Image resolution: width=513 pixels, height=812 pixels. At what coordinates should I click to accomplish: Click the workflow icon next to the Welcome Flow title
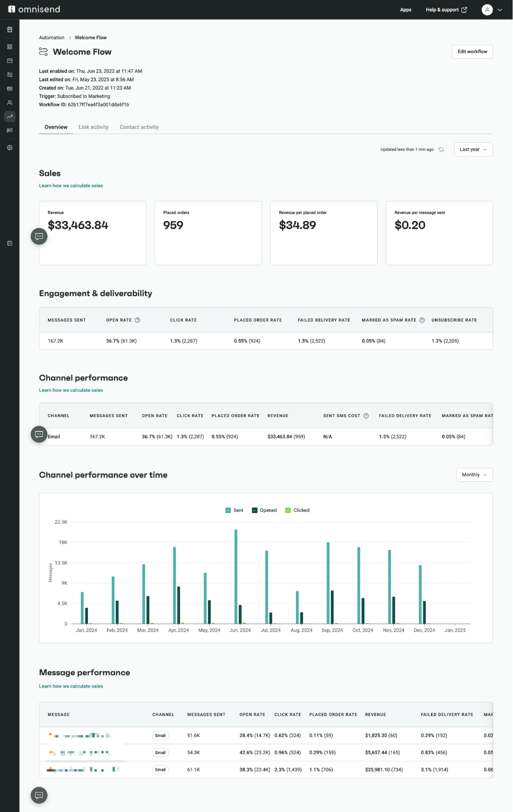[43, 52]
